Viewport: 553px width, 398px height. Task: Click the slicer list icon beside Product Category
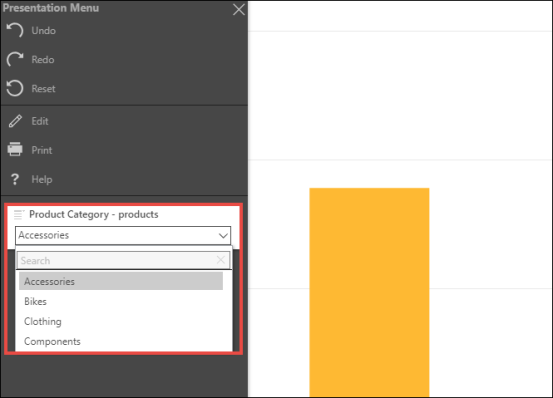pyautogui.click(x=19, y=214)
